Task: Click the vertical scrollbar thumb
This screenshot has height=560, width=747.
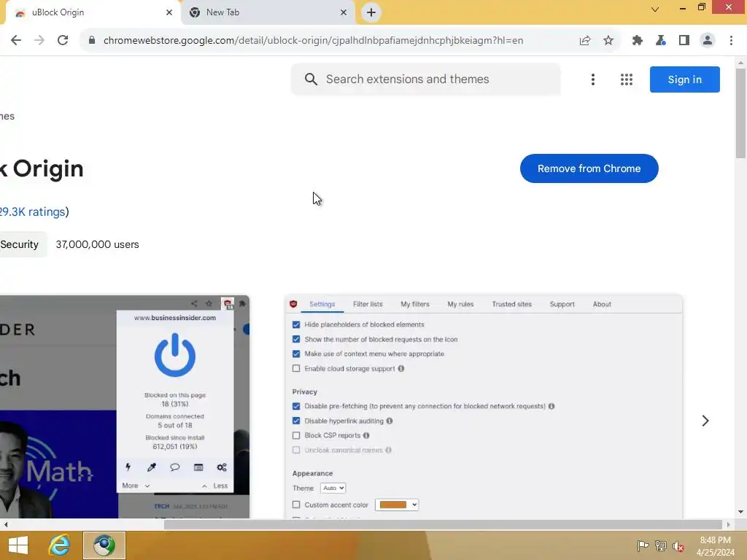Action: (740, 113)
